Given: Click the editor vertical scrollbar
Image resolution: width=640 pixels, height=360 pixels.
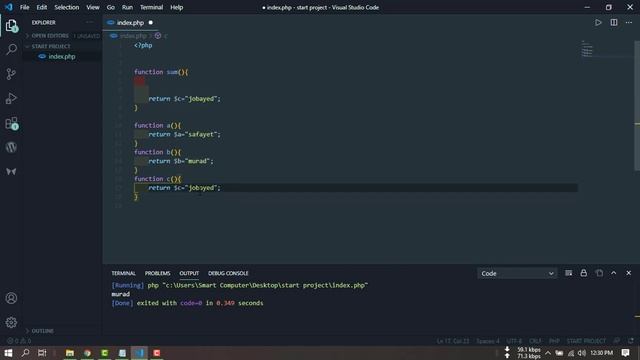Looking at the screenshot, I should coord(637,105).
